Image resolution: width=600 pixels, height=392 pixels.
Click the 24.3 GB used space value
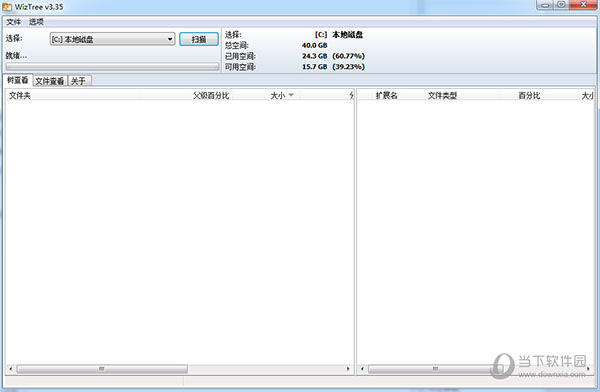(315, 56)
